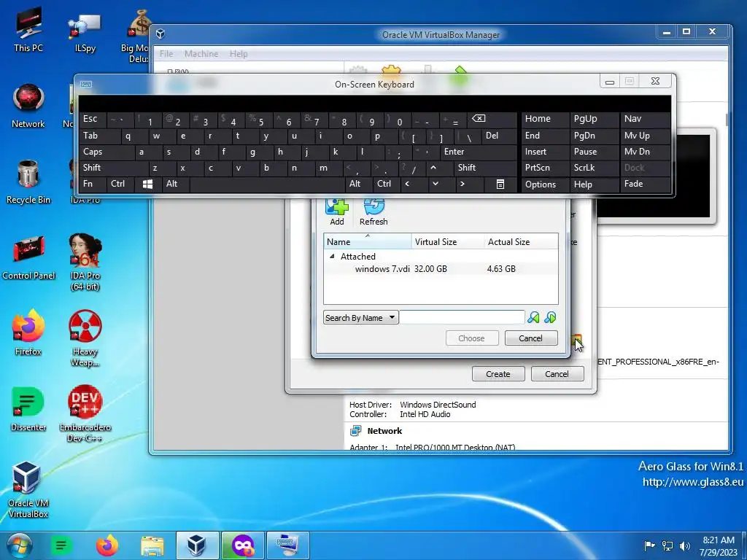Click the first search-next binoculars icon
The height and width of the screenshot is (560, 747).
coord(533,317)
